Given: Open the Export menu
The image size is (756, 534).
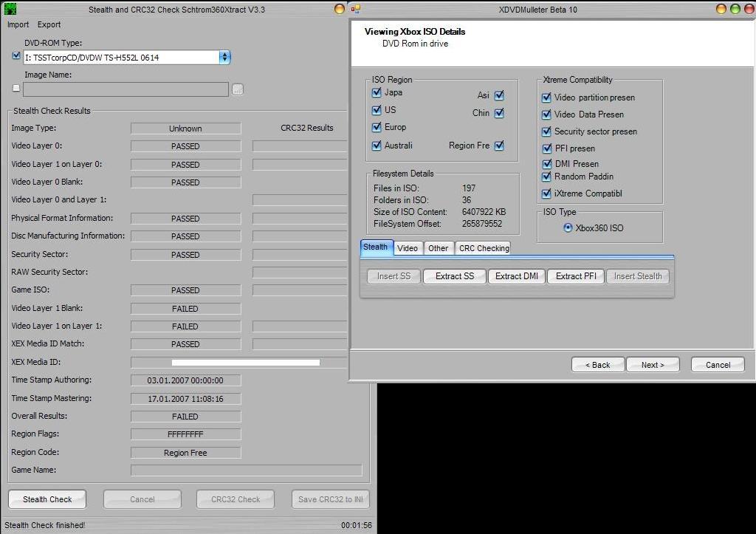Looking at the screenshot, I should 49,24.
